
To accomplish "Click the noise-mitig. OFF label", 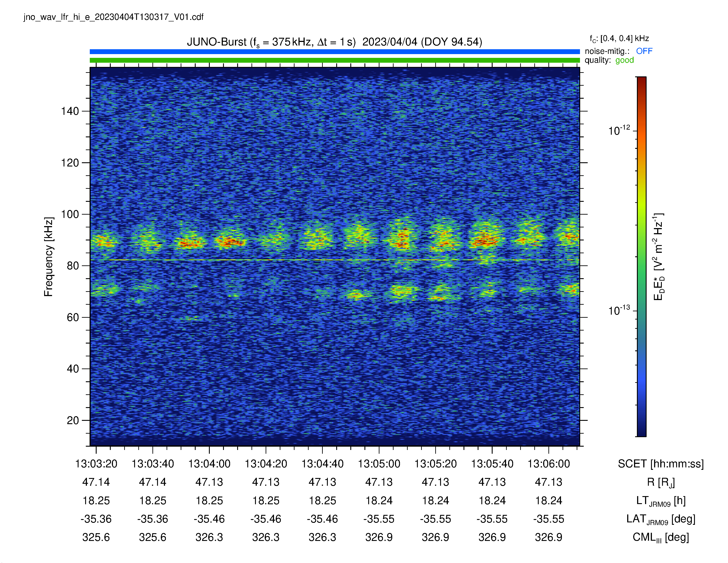I will tap(618, 51).
